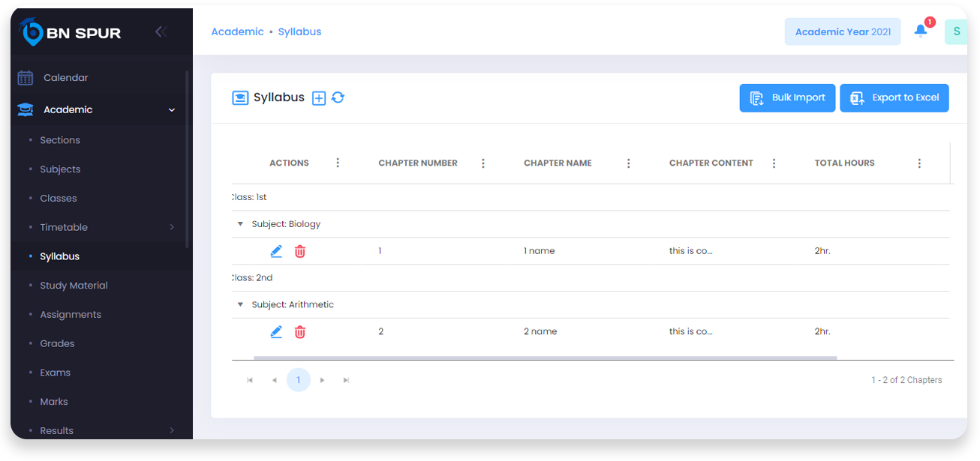This screenshot has width=980, height=461.
Task: Expand the Timetable submenu
Action: coord(171,227)
